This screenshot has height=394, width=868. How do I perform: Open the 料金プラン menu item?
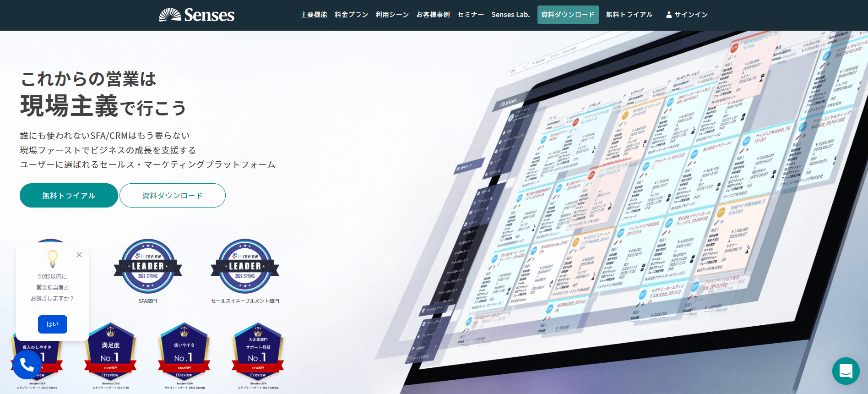(x=352, y=15)
